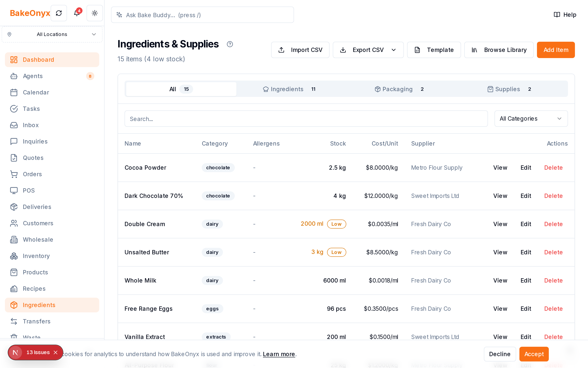The height and width of the screenshot is (368, 588).
Task: Click the refresh sync icon button
Action: coord(59,13)
